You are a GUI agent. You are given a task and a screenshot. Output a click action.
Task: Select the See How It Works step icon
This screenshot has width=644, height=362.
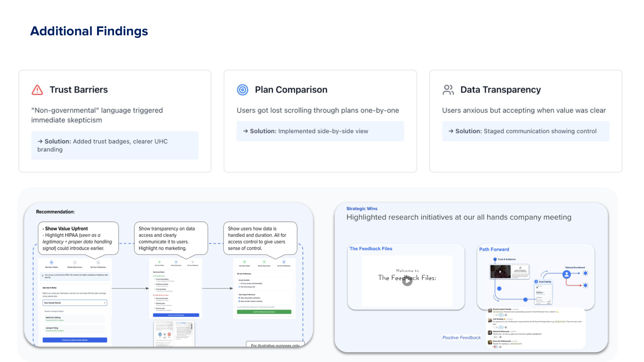pos(51,262)
